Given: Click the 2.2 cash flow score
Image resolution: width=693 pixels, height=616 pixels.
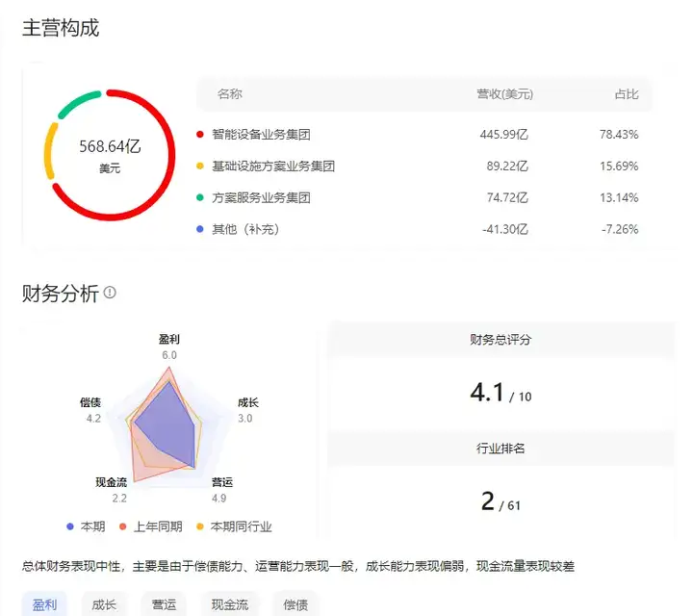Looking at the screenshot, I should point(119,499).
